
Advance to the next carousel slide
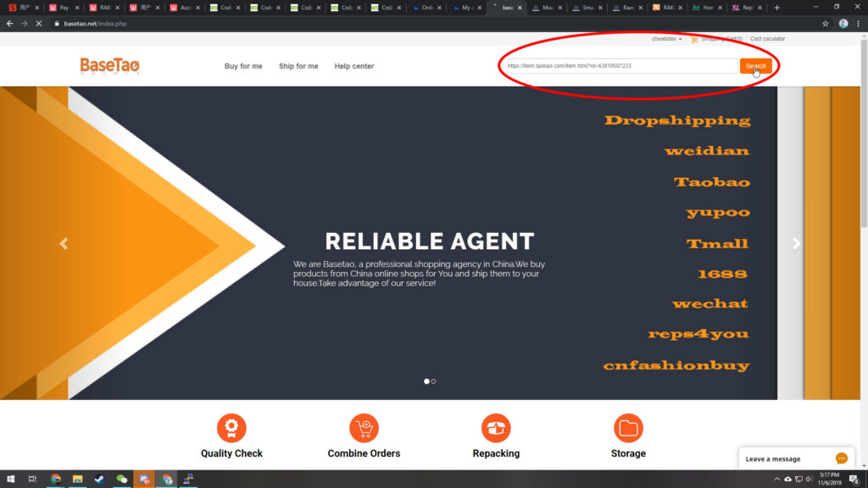pyautogui.click(x=797, y=243)
